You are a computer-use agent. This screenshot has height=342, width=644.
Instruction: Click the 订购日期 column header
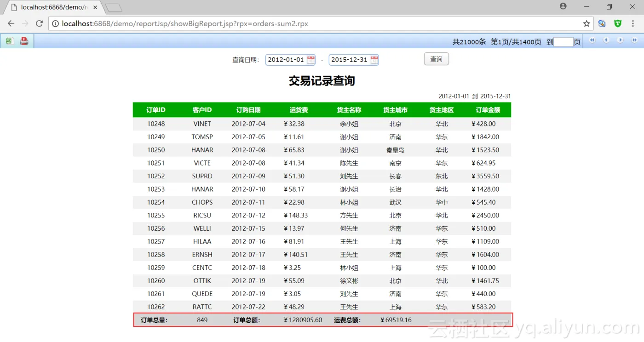(248, 110)
